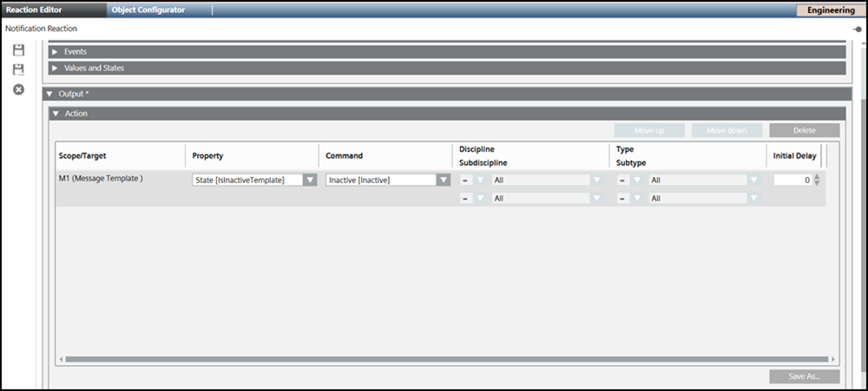This screenshot has width=868, height=391.
Task: Collapse the Action section
Action: point(56,114)
